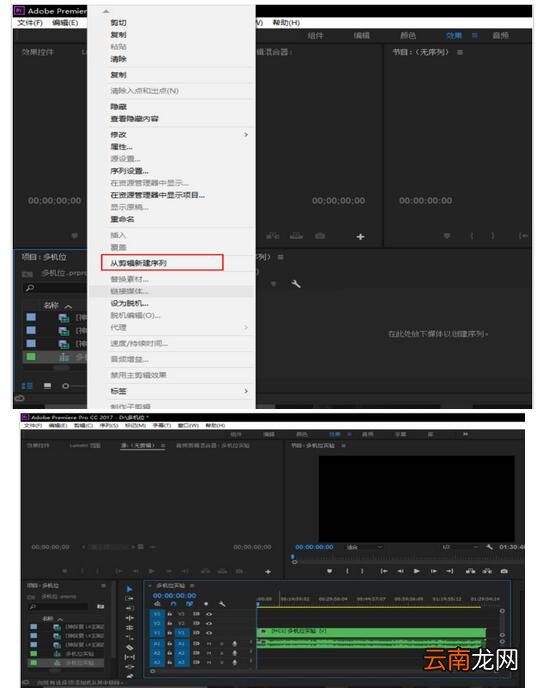Image resolution: width=556 pixels, height=688 pixels.
Task: Switch project panel to icon view, top window
Action: click(47, 386)
